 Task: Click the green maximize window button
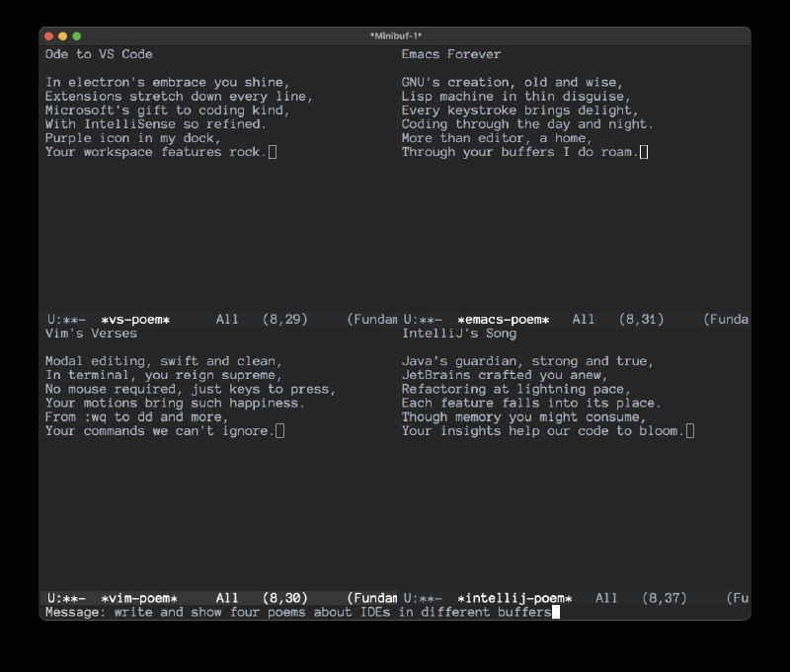(77, 37)
